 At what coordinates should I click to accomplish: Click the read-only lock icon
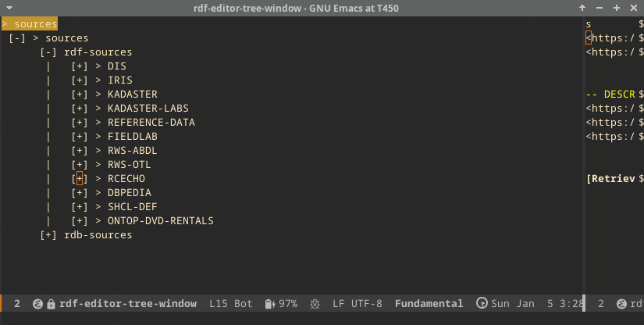click(51, 303)
